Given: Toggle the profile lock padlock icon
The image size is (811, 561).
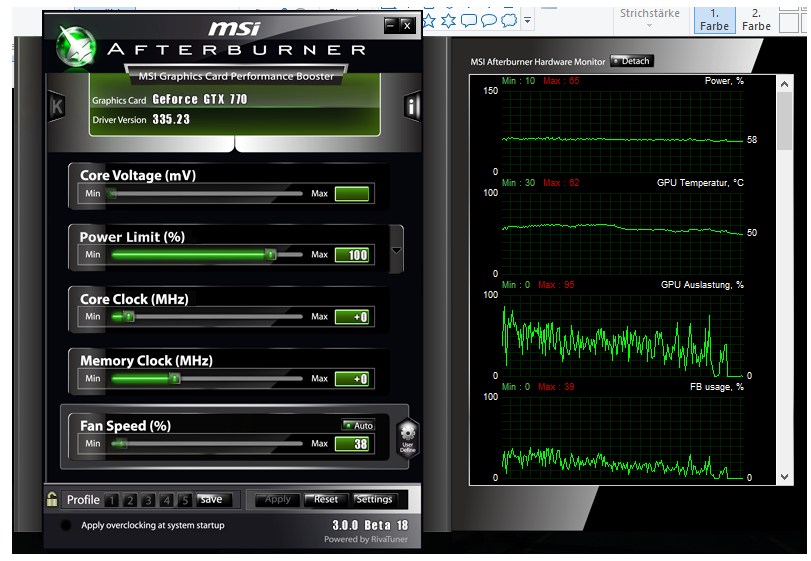Looking at the screenshot, I should tap(52, 499).
